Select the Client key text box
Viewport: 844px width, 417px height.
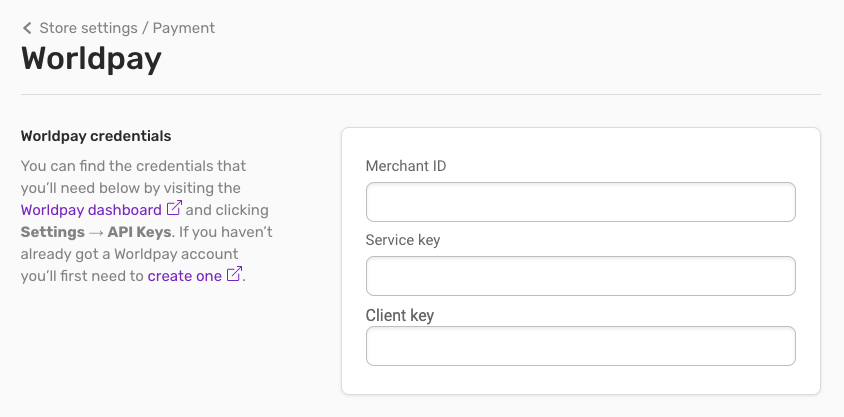coord(580,346)
